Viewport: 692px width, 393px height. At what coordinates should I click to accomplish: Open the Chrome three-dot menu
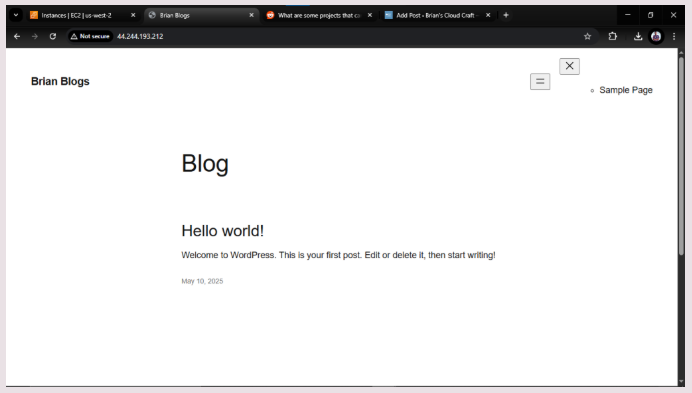tap(674, 36)
